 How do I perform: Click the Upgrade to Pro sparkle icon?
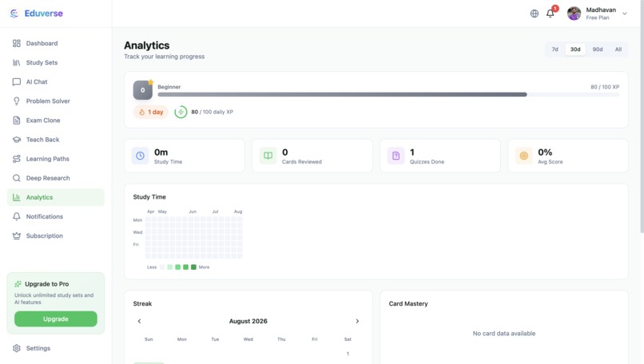point(18,284)
